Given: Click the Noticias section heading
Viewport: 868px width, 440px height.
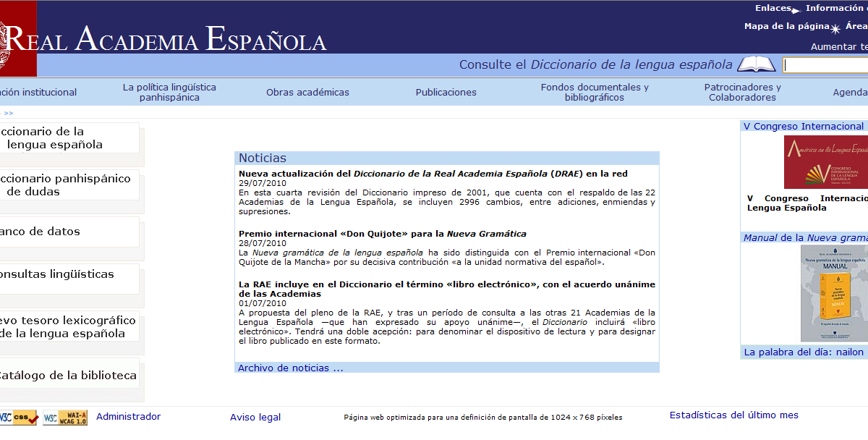Looking at the screenshot, I should 263,158.
